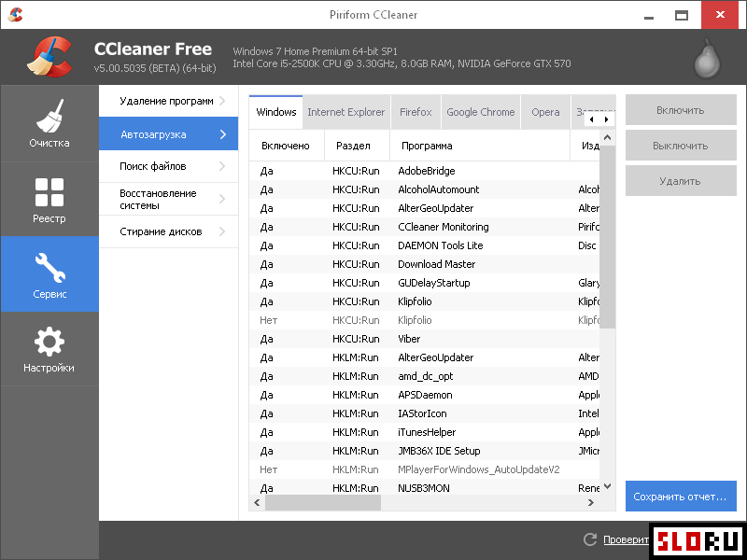Sort by Включено column header
The width and height of the screenshot is (747, 560).
(x=287, y=146)
